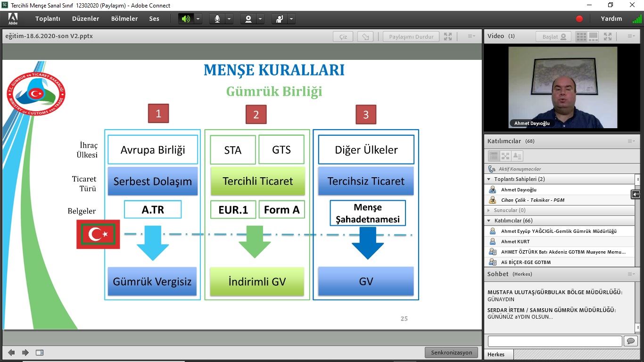Switch video pod to grid layout view
This screenshot has height=362, width=644.
point(581,36)
